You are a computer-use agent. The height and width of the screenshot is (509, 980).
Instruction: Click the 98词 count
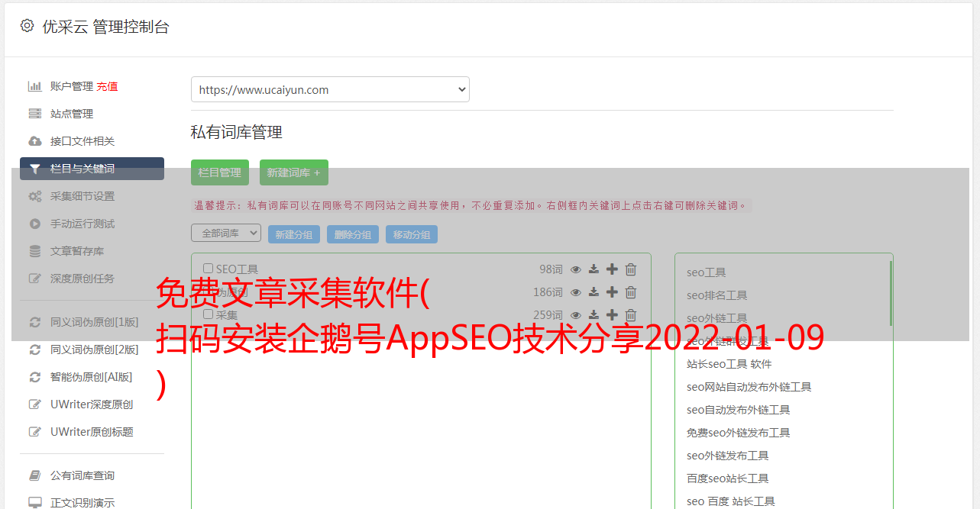551,269
